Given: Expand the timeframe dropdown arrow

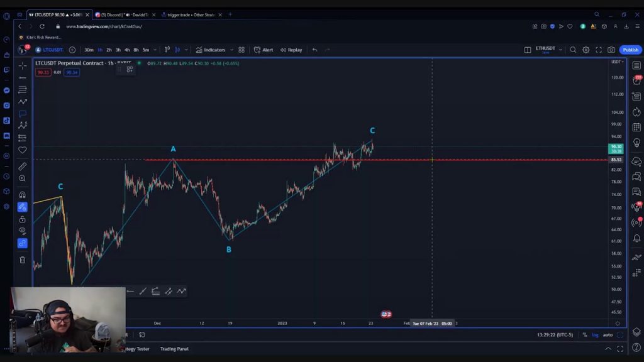Looking at the screenshot, I should click(x=155, y=50).
